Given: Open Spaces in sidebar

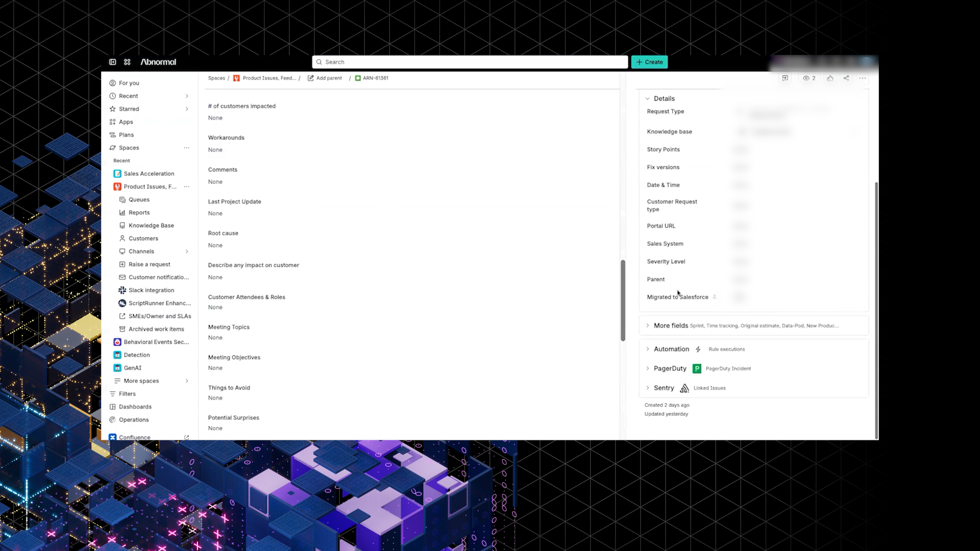Looking at the screenshot, I should [x=129, y=147].
